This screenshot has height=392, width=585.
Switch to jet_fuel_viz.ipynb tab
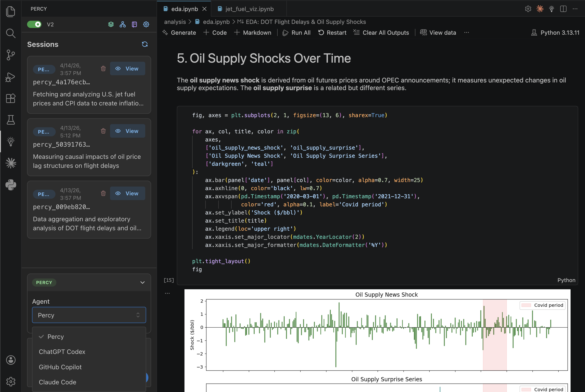click(x=249, y=9)
